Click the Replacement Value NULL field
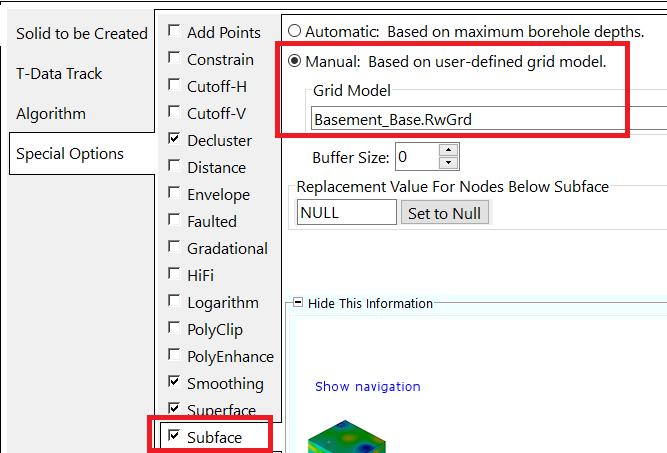 point(346,213)
